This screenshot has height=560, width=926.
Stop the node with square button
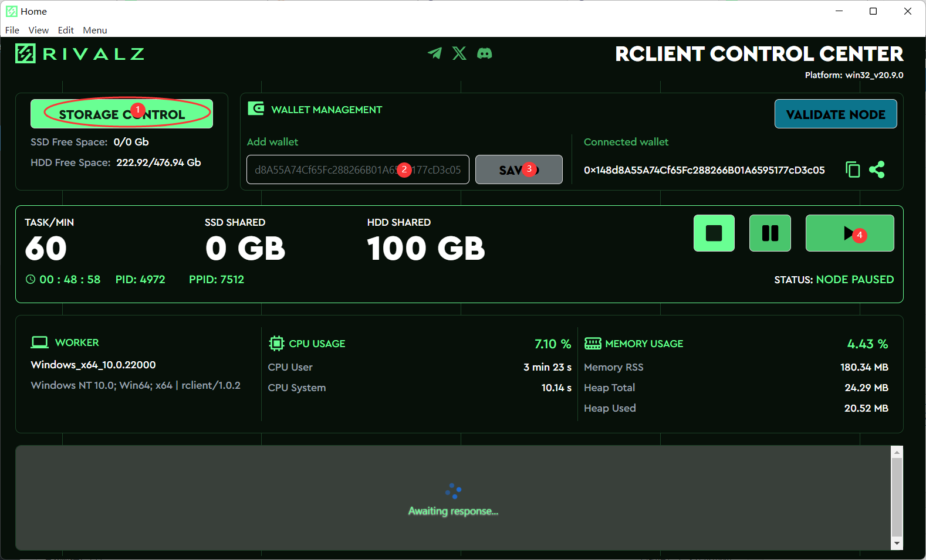pos(714,233)
